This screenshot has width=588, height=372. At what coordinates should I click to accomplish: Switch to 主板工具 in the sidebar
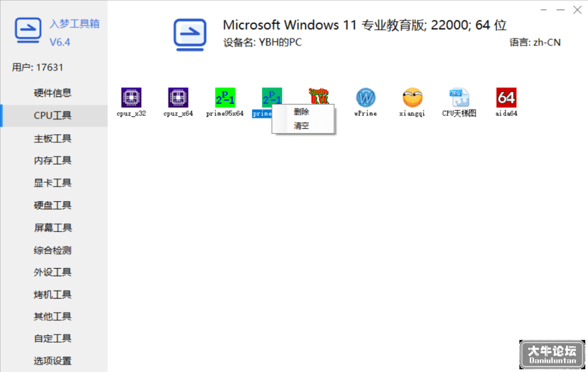pyautogui.click(x=54, y=139)
